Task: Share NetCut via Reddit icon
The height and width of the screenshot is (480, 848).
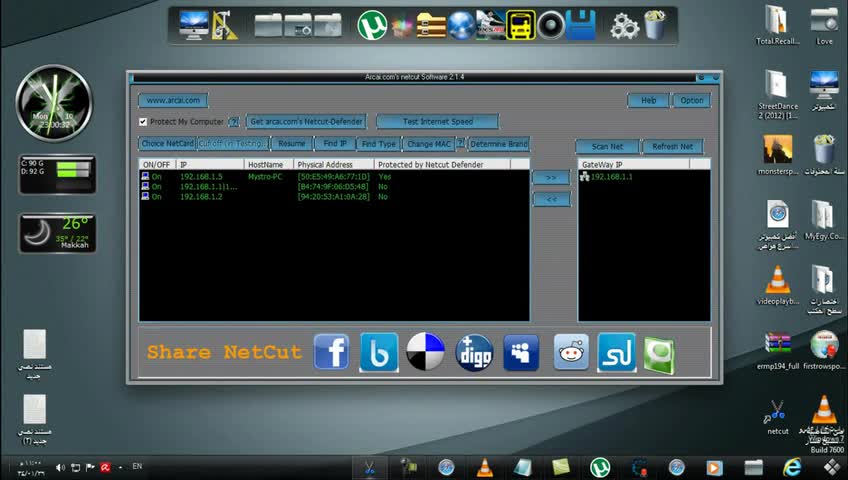Action: pyautogui.click(x=571, y=352)
